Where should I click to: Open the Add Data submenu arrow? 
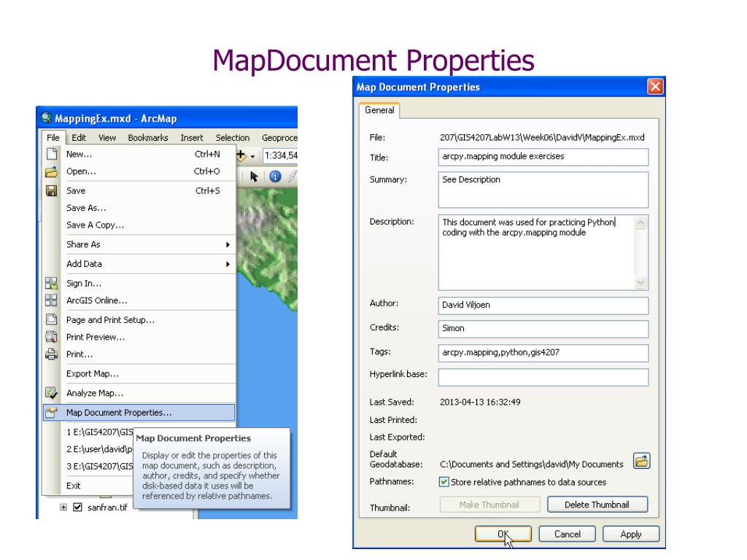point(228,264)
